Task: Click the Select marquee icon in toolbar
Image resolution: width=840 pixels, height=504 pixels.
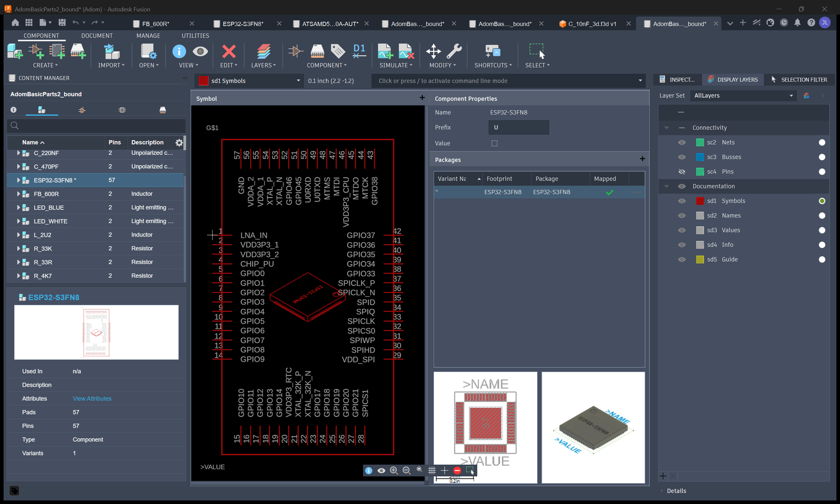Action: coord(537,51)
